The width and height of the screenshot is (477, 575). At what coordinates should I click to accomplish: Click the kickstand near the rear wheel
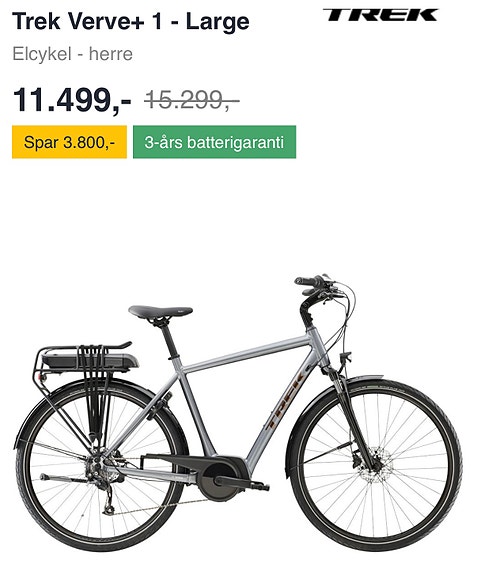point(65,478)
